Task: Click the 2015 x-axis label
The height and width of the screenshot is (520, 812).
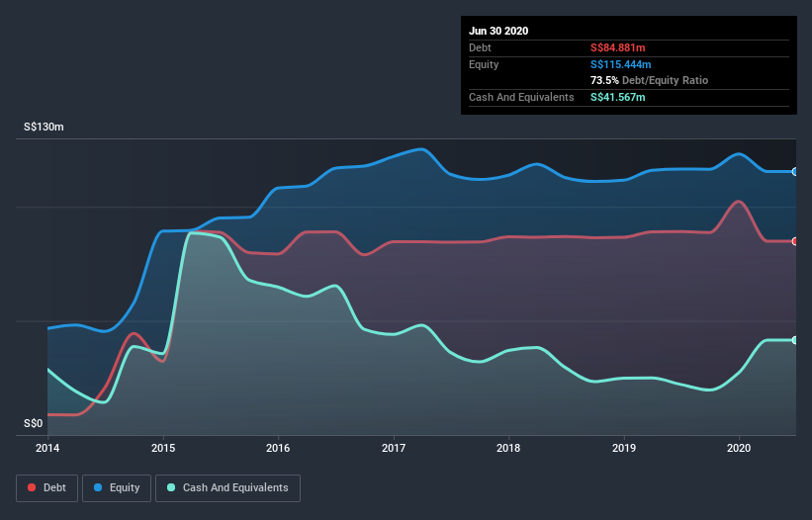Action: (163, 448)
